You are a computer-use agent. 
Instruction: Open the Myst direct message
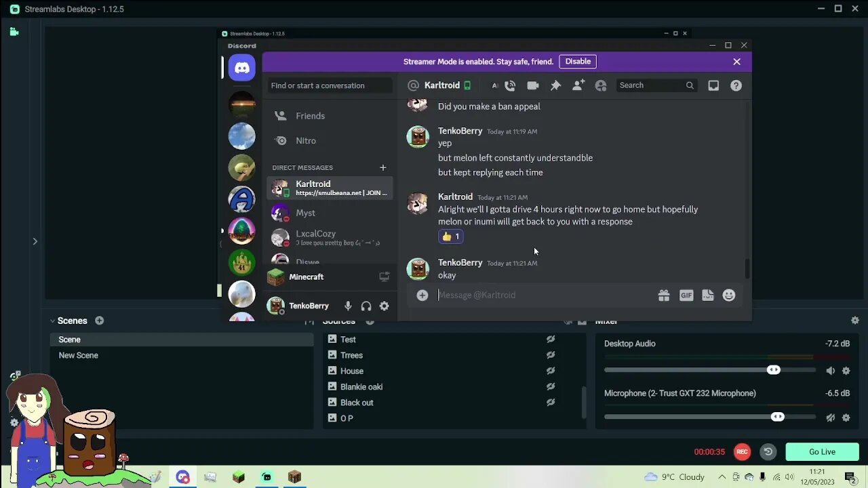[x=329, y=213]
